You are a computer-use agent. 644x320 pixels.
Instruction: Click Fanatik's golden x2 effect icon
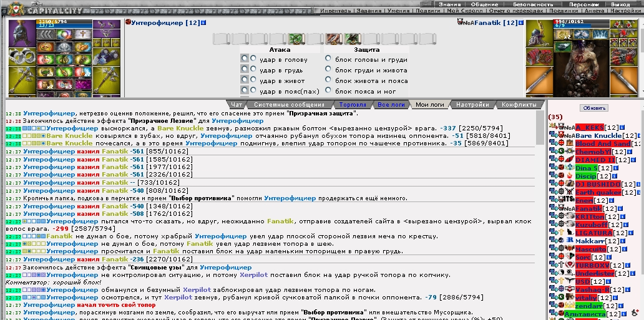coord(562,35)
